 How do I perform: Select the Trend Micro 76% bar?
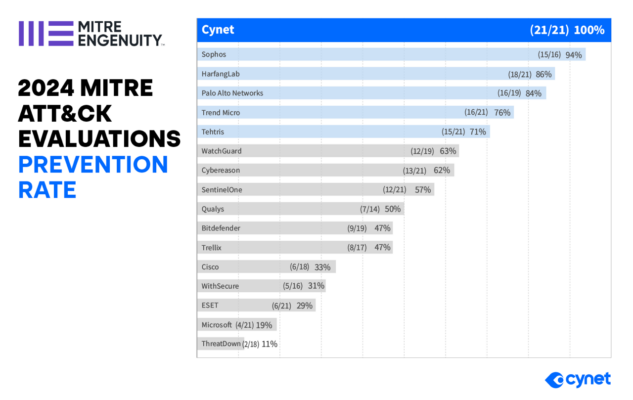(355, 113)
